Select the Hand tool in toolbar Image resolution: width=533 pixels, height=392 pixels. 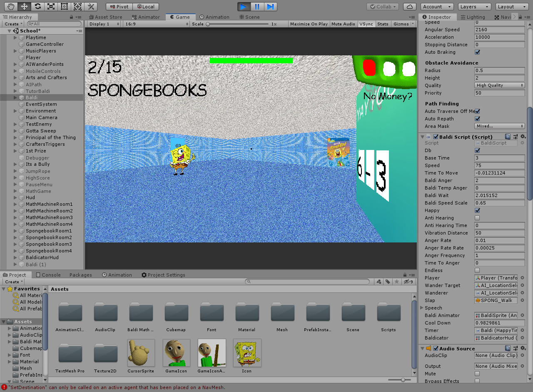[x=10, y=6]
